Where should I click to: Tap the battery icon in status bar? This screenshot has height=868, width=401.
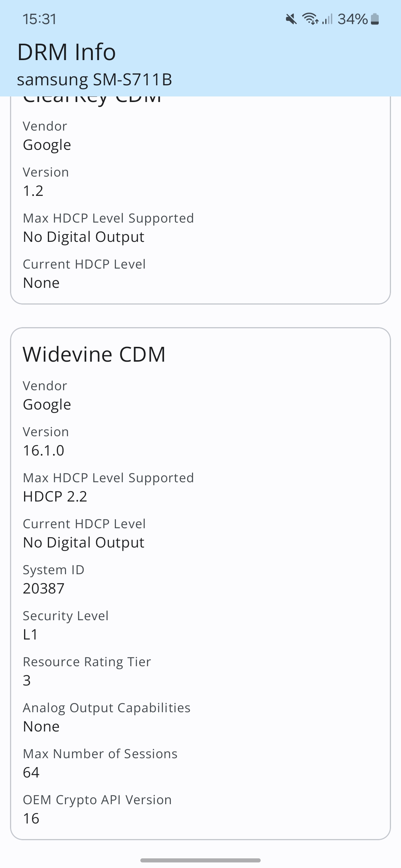tap(375, 19)
